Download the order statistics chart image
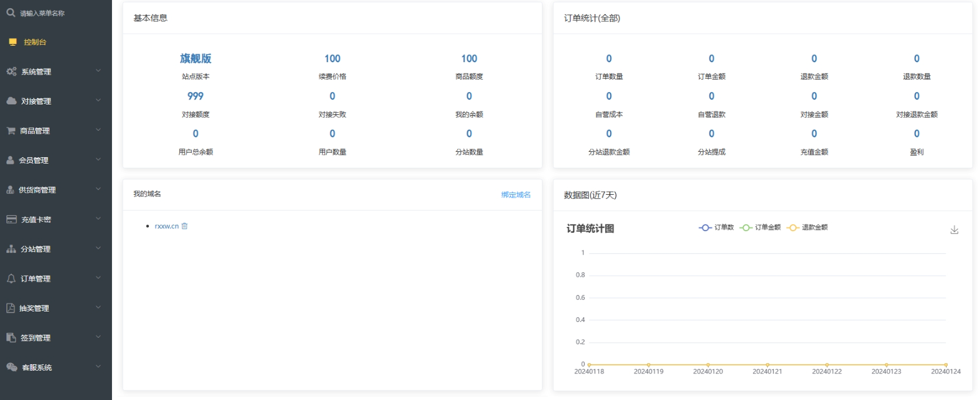 tap(954, 230)
